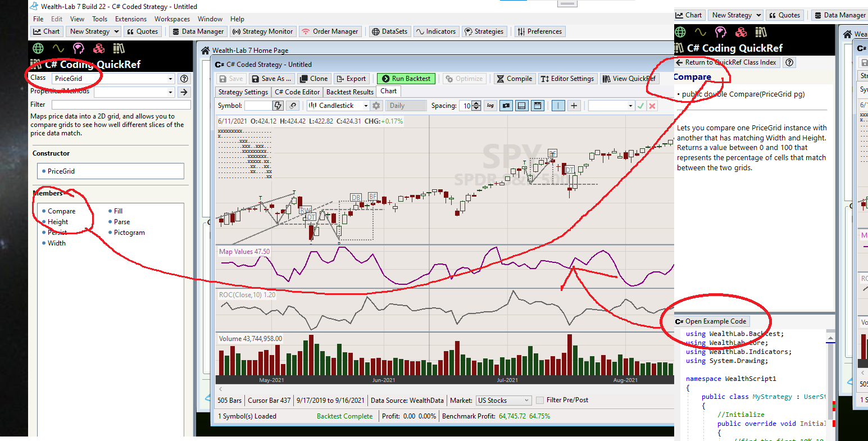Viewport: 868px width, 441px height.
Task: Click books icon right of red cubes, left sidebar
Action: click(119, 48)
